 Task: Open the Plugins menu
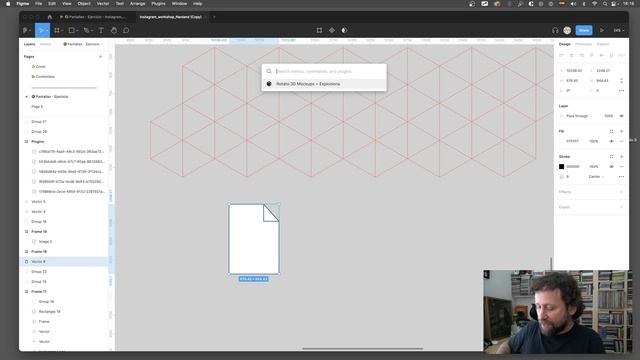click(x=158, y=4)
